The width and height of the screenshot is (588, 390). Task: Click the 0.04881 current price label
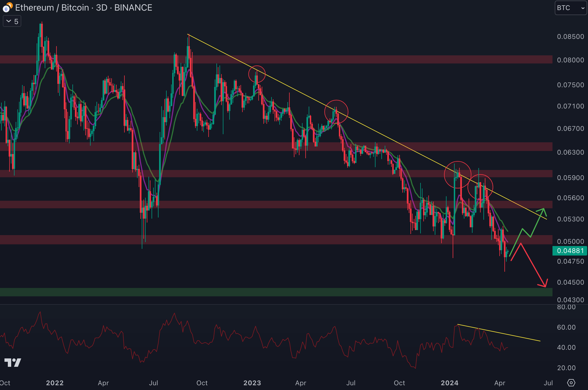pyautogui.click(x=570, y=251)
